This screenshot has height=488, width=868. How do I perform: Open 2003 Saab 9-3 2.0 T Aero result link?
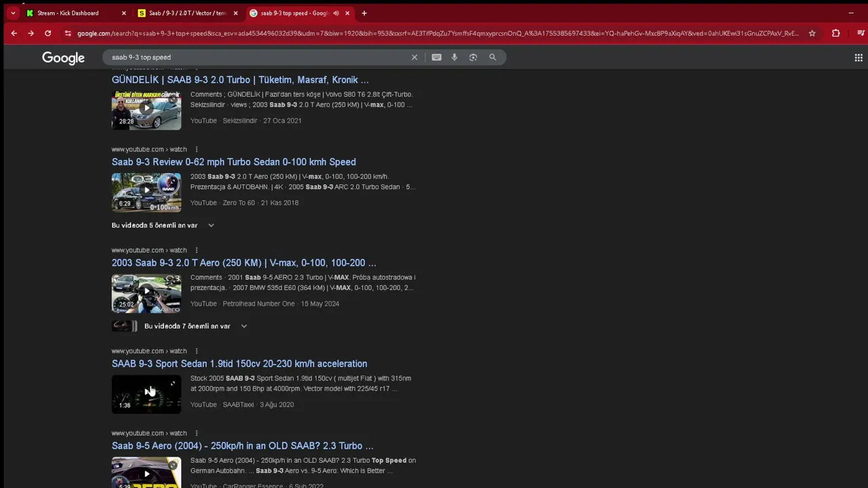(244, 263)
